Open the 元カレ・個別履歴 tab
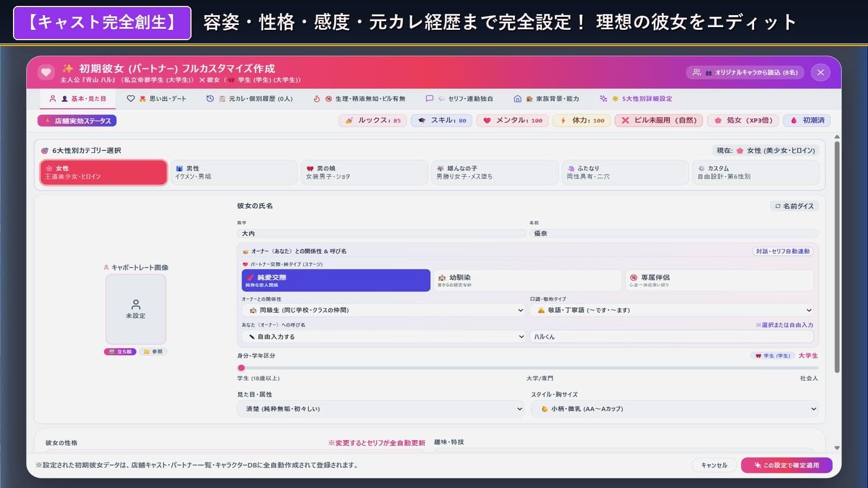Viewport: 868px width, 488px height. pyautogui.click(x=250, y=99)
